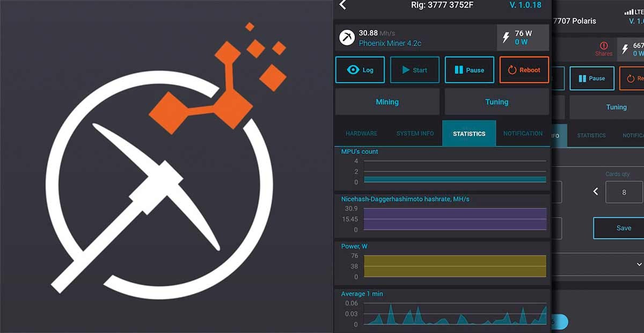Click the lightning bolt icon in Polaris screen
Screen dimensions: 644x333
[625, 49]
